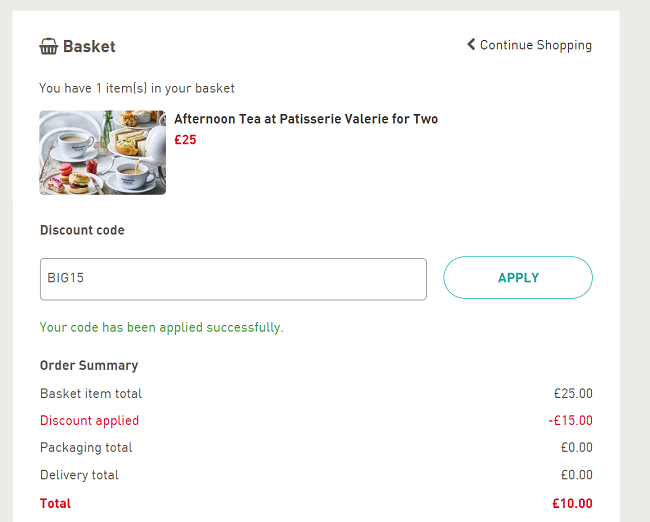Click the red Total label
650x522 pixels.
(x=55, y=503)
